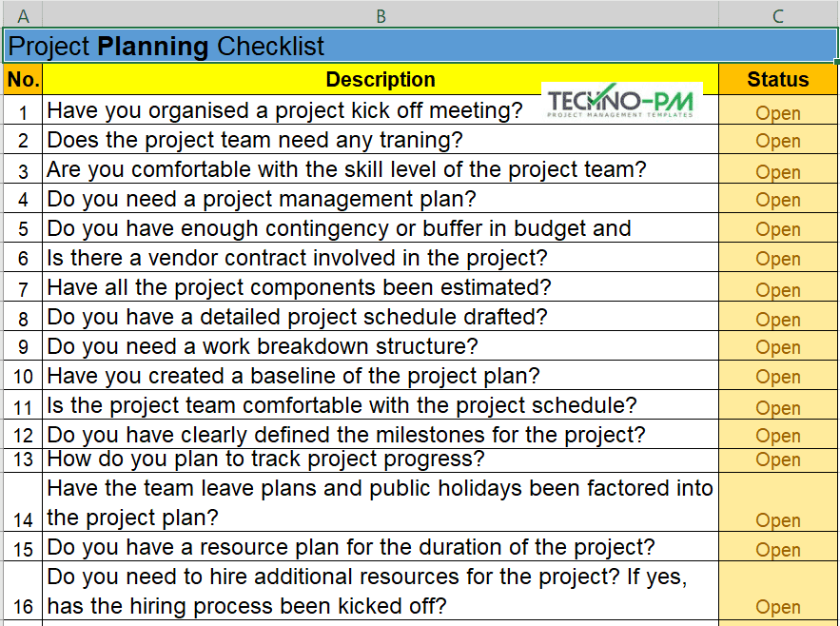Select row number 1
The image size is (840, 626).
pos(23,112)
